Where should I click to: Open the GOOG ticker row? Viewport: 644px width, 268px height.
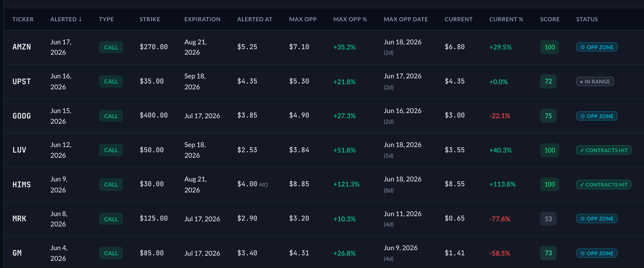click(22, 116)
